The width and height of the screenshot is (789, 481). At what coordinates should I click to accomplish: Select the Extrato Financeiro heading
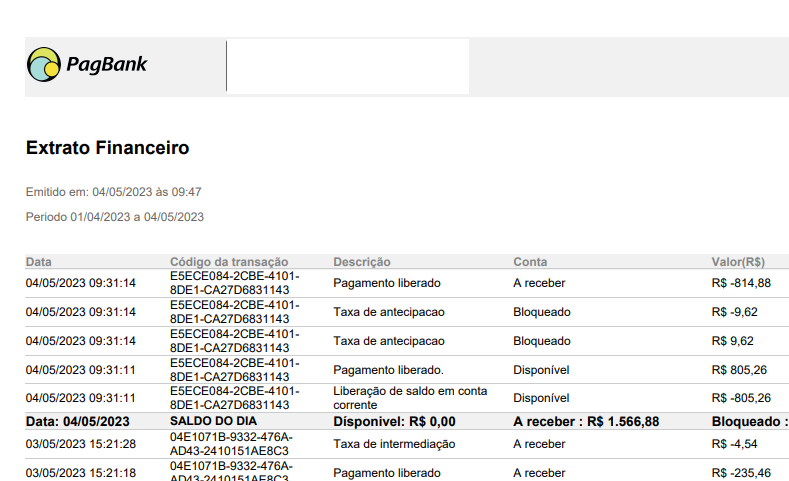coord(107,149)
